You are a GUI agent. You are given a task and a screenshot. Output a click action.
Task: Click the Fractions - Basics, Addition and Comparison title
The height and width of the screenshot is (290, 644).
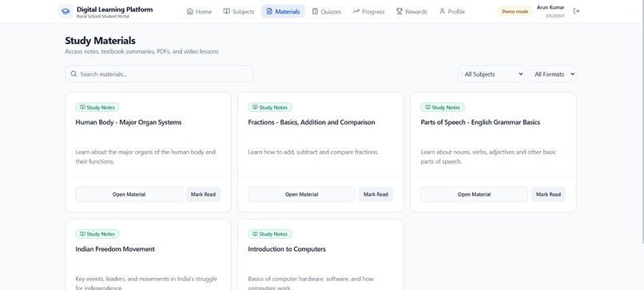(x=312, y=122)
